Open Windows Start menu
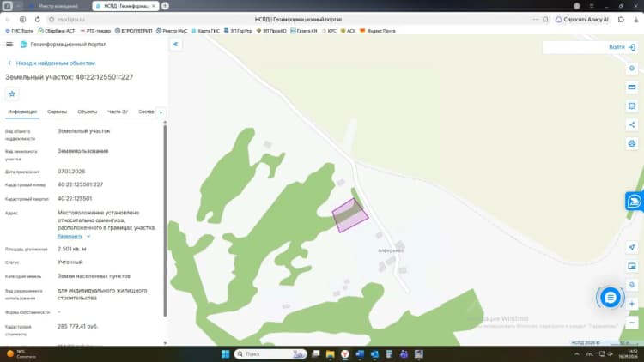644x362 pixels. coord(225,353)
